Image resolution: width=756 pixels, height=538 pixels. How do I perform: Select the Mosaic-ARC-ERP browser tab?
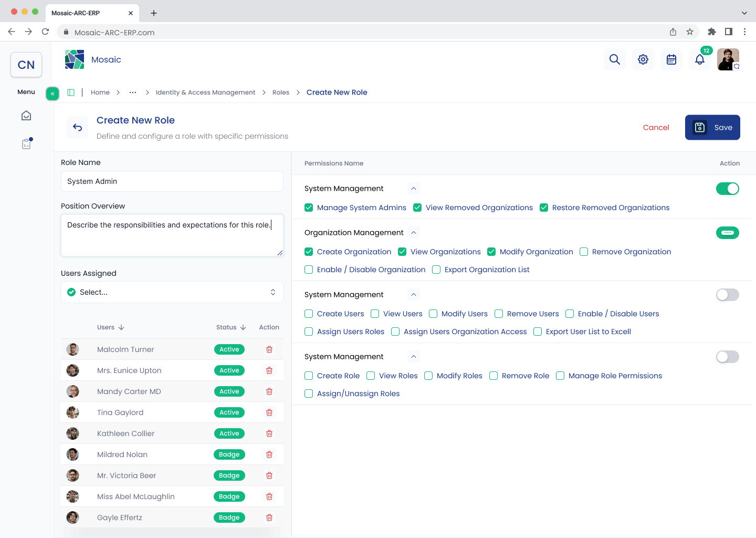click(x=92, y=13)
